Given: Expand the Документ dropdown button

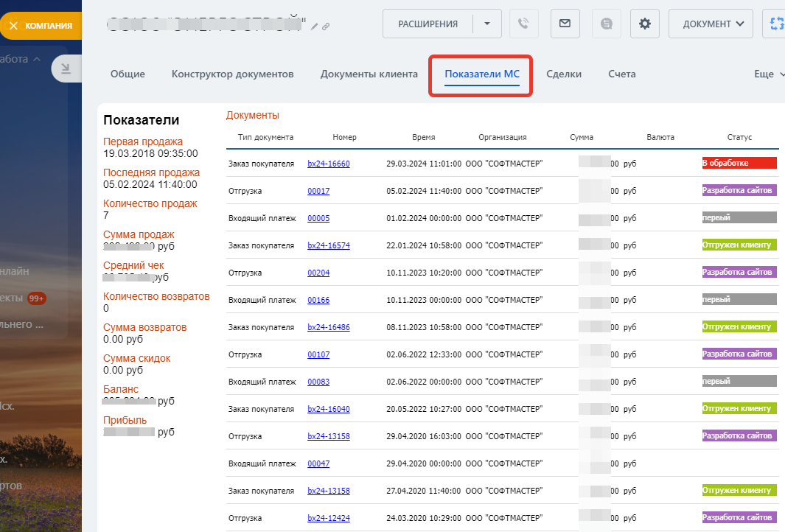Looking at the screenshot, I should coord(711,24).
